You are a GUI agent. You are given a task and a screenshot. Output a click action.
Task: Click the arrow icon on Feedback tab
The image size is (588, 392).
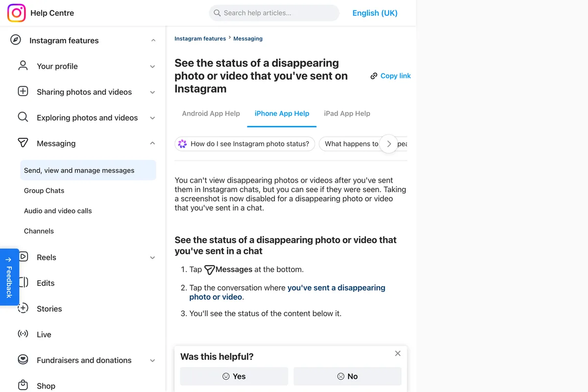tap(8, 260)
